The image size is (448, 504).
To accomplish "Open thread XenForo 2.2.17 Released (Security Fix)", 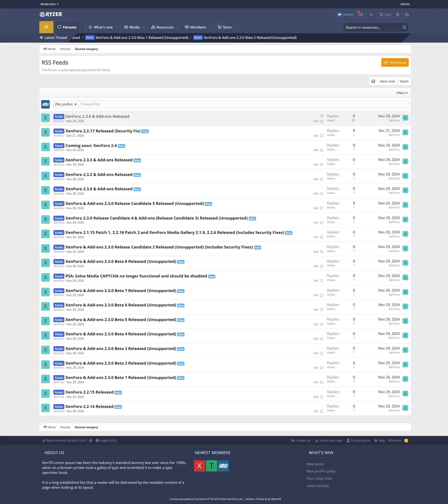I will [x=102, y=131].
